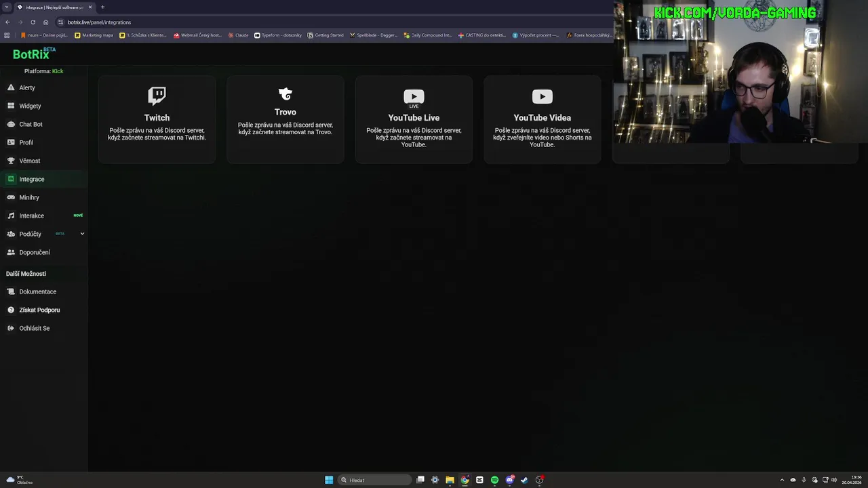Open the tab search dropdown
The image size is (868, 488).
pos(7,7)
